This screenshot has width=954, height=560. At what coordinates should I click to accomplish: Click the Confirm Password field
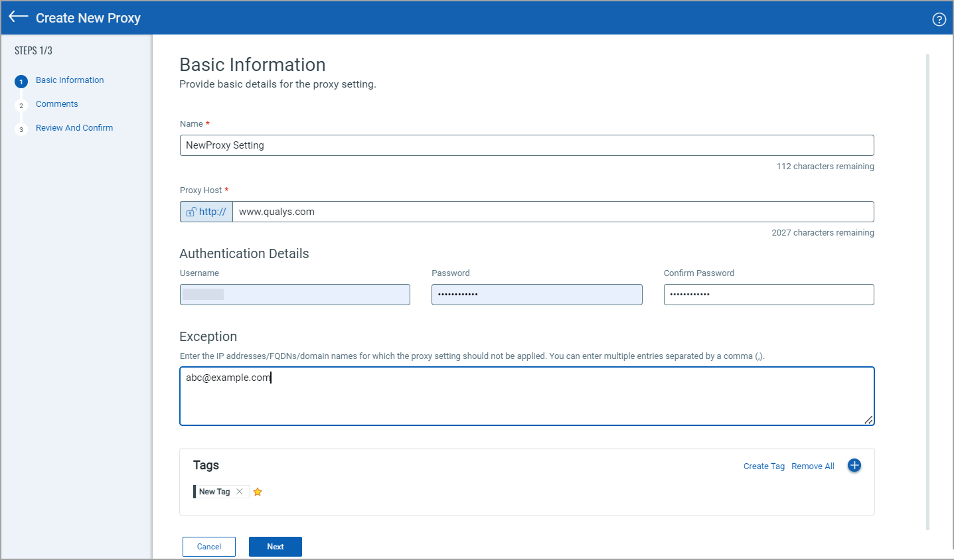coord(768,295)
